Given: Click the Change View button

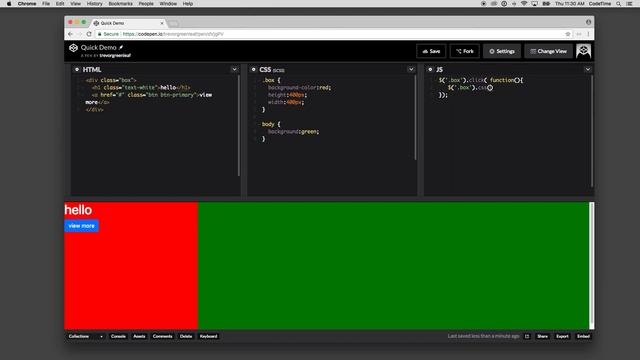Looking at the screenshot, I should (548, 51).
